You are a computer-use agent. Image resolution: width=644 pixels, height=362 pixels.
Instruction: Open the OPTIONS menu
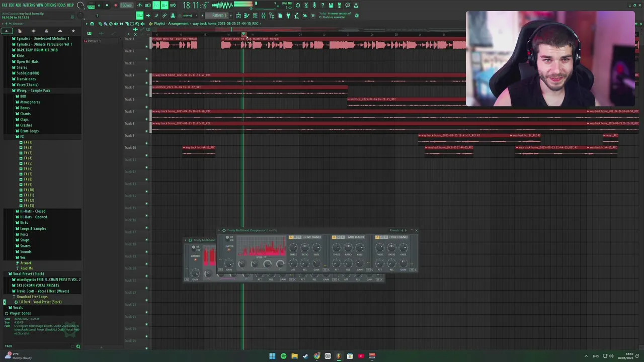coord(50,5)
